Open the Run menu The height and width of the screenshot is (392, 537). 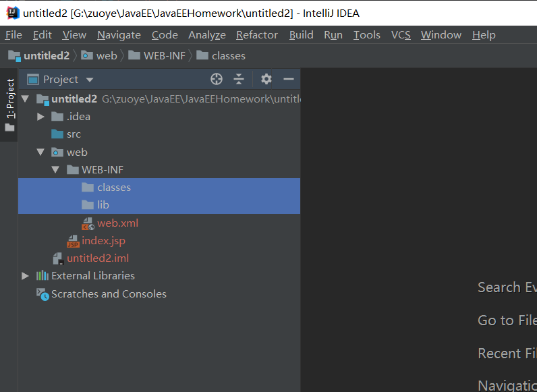coord(333,35)
